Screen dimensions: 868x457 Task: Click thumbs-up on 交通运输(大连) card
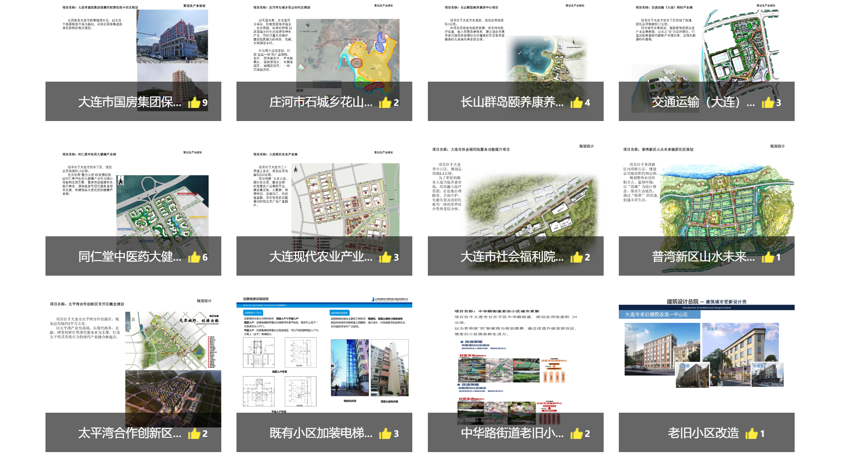coord(768,102)
